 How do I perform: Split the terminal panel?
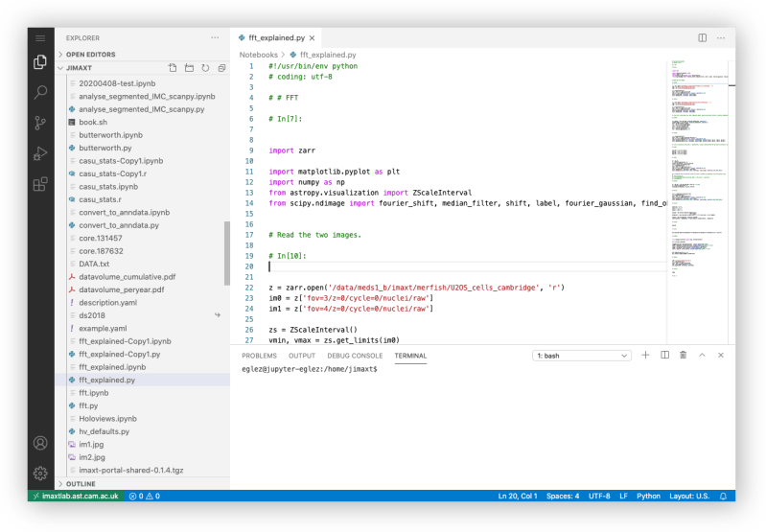click(665, 356)
